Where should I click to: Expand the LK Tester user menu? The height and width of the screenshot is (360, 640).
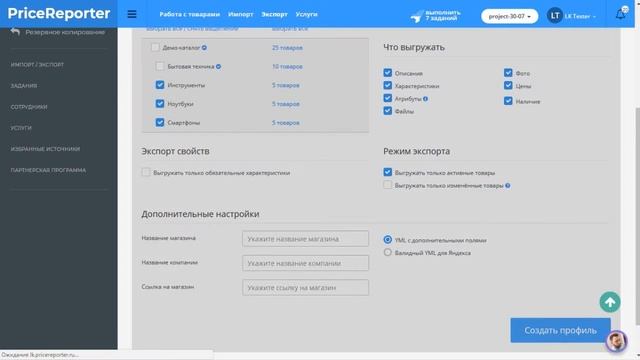580,16
